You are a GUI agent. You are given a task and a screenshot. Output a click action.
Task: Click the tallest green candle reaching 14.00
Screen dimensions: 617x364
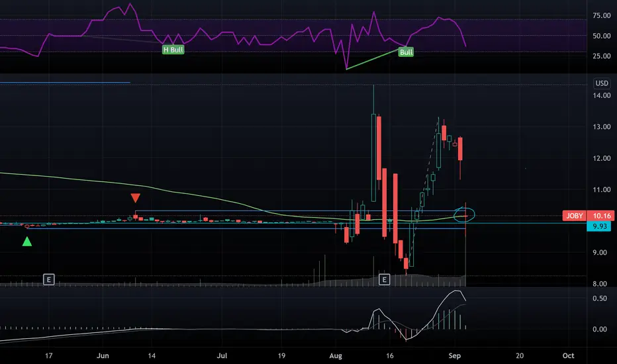pyautogui.click(x=373, y=158)
